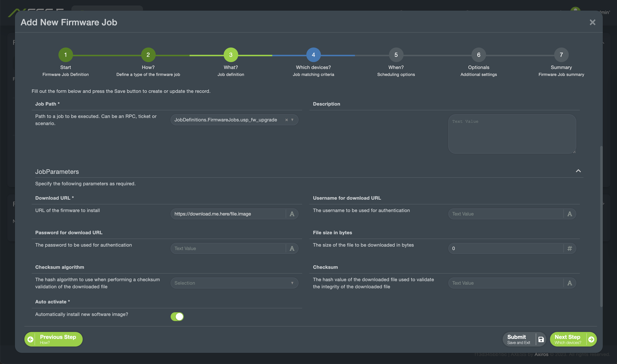617x364 pixels.
Task: Jump to step 7 Summary
Action: 561,55
